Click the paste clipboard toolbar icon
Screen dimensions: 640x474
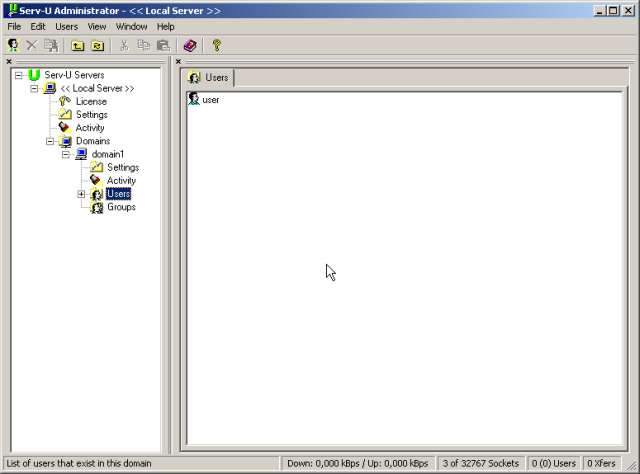[163, 45]
